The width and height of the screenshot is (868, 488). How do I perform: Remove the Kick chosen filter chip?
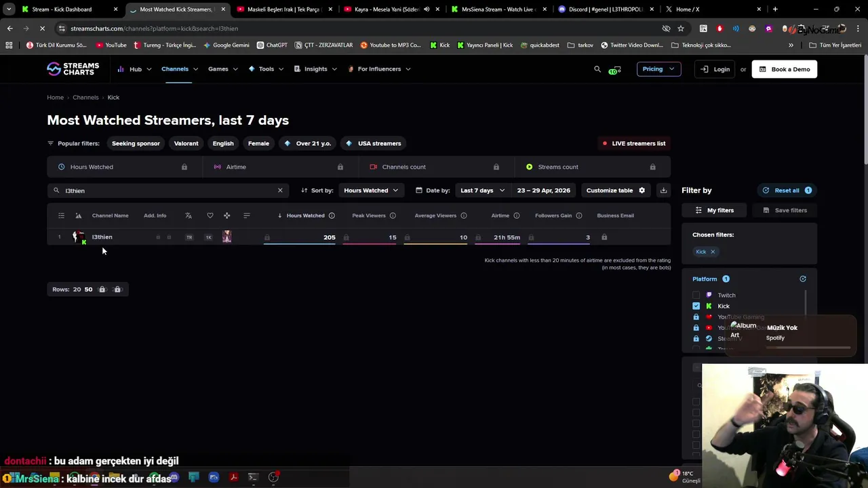click(712, 251)
